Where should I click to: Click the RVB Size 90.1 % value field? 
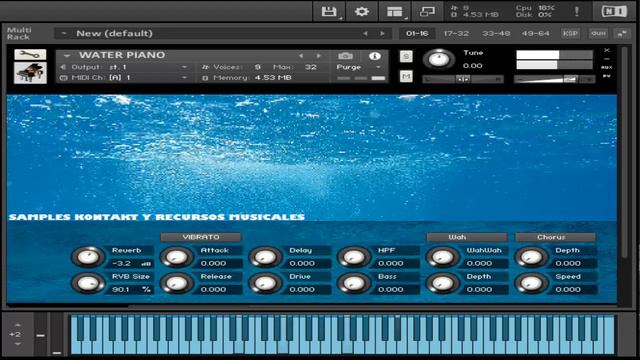(x=131, y=289)
